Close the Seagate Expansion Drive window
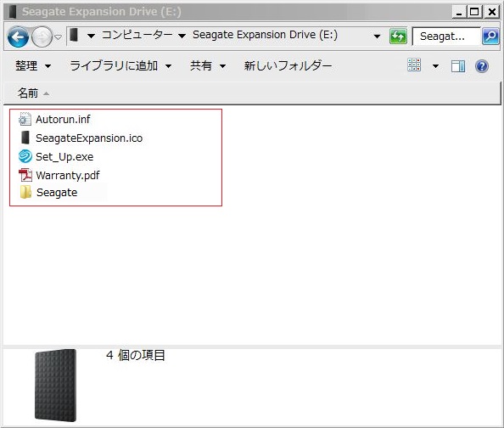This screenshot has height=428, width=504. pos(492,12)
